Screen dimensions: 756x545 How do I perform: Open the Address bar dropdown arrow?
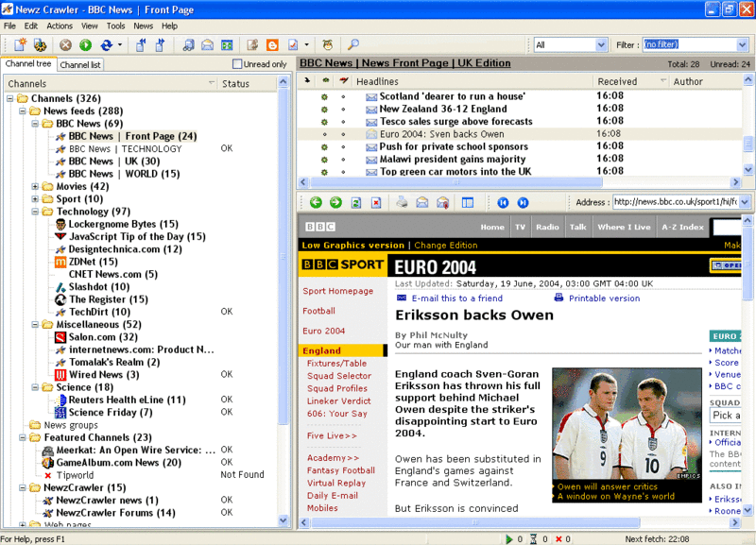[745, 202]
